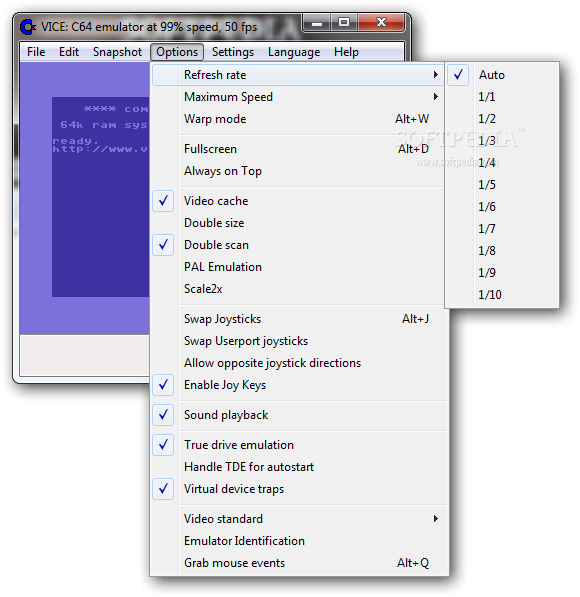The image size is (580, 597).
Task: Enable Double size option
Action: (298, 223)
